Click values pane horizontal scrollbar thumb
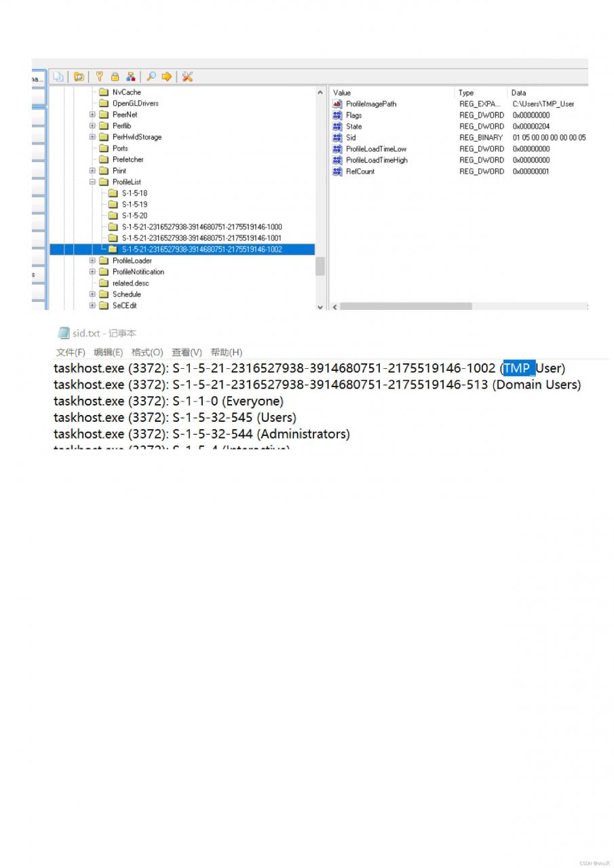Screen dimensions: 614x868 click(x=406, y=307)
